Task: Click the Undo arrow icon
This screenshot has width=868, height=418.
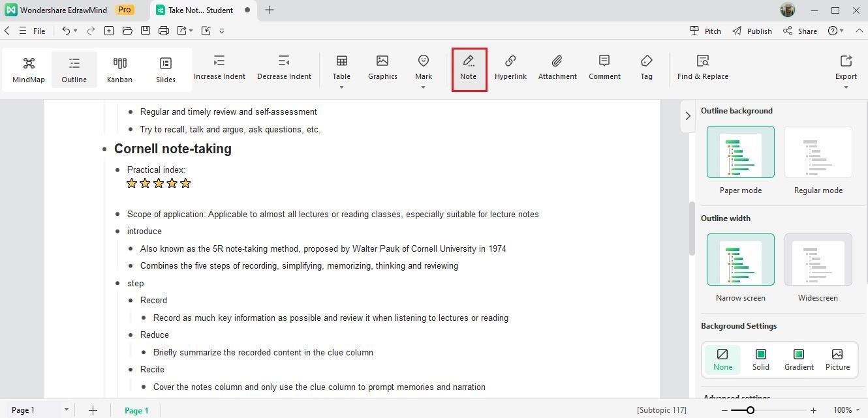Action: click(x=66, y=31)
